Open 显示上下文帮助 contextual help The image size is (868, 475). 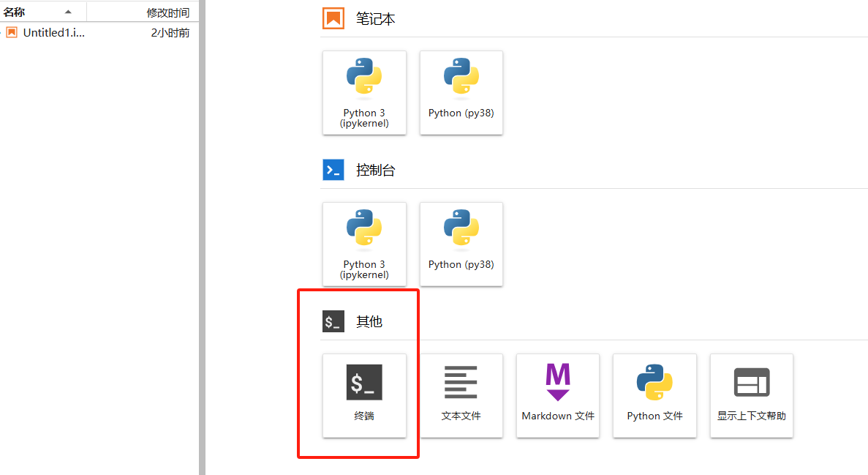click(752, 396)
